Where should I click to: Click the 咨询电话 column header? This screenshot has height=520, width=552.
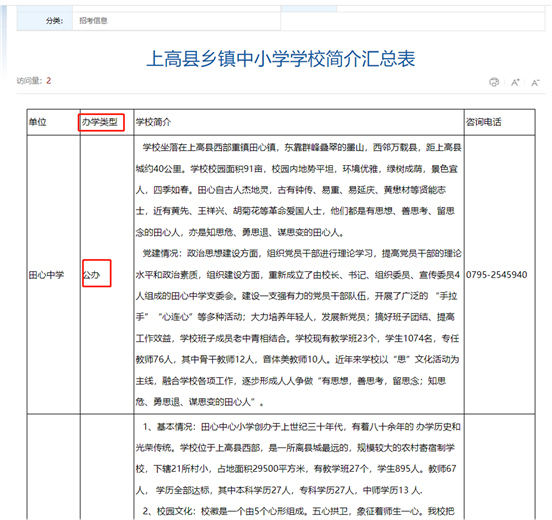coord(484,122)
